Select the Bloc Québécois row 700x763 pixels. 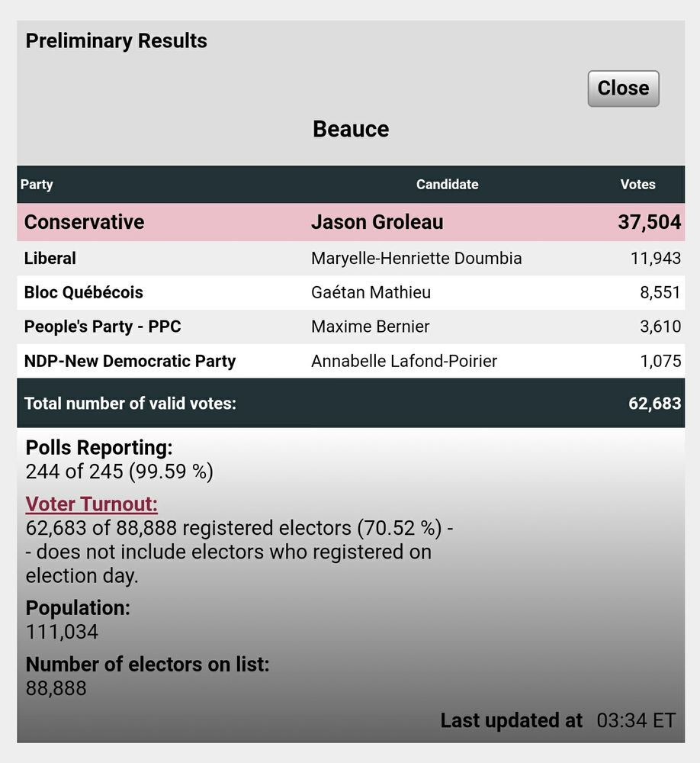[x=351, y=292]
